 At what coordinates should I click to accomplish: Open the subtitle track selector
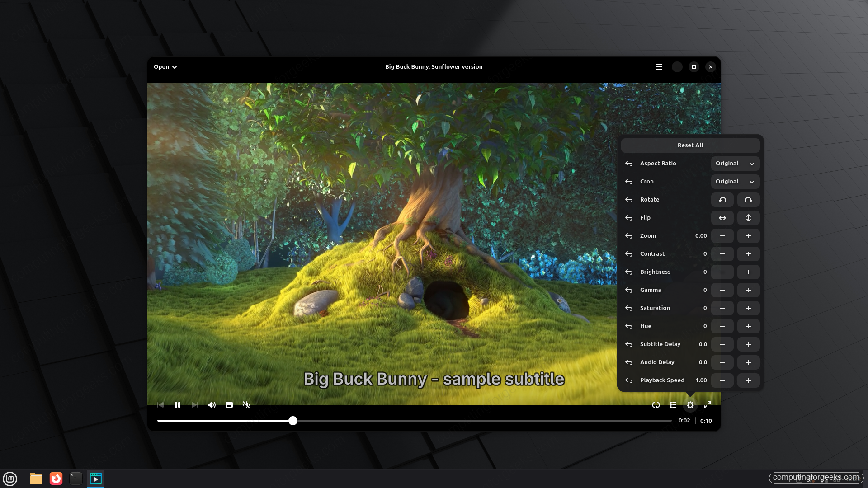[229, 405]
